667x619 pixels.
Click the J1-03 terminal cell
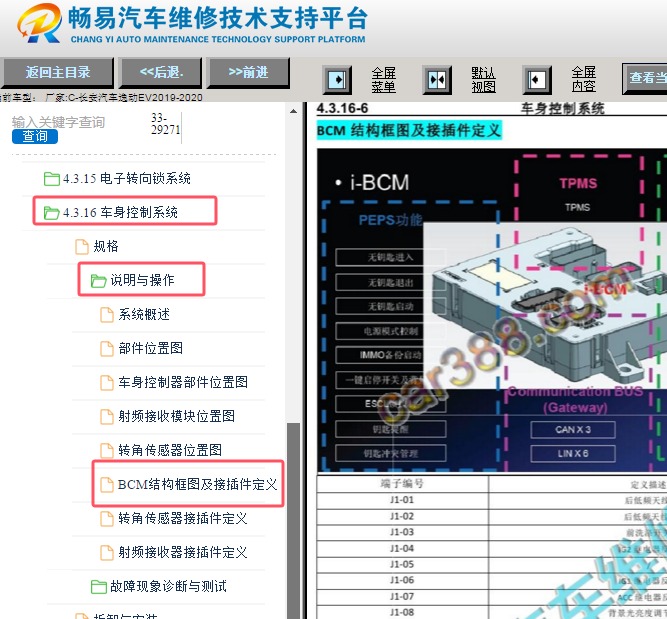coord(402,532)
